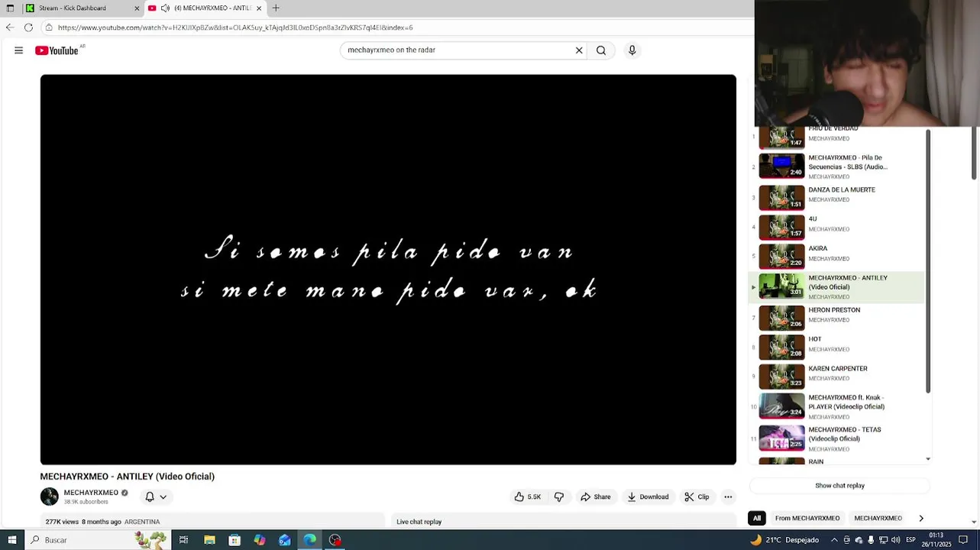
Task: Close the MECHAYRXMEO YouTube tab
Action: pyautogui.click(x=259, y=8)
